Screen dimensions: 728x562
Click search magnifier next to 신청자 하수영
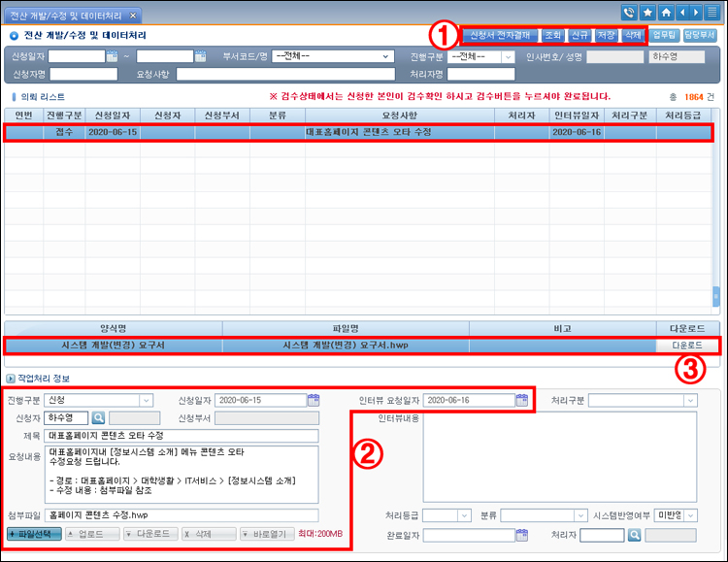point(98,418)
